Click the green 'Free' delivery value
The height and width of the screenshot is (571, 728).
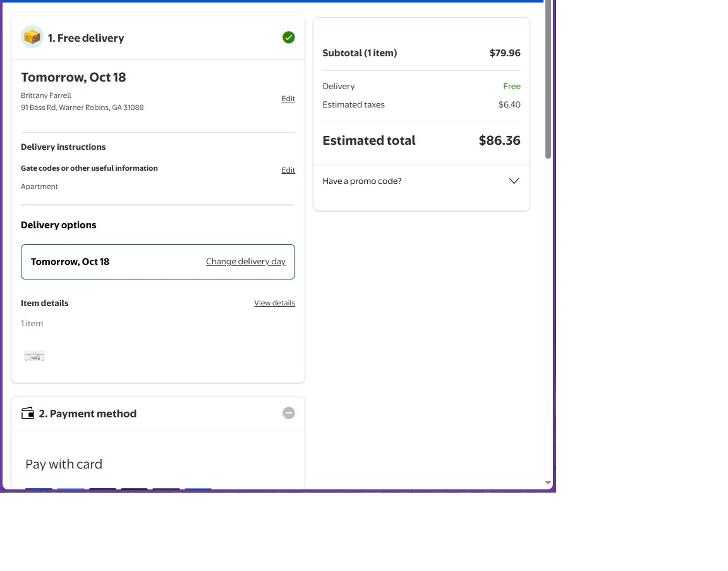[x=512, y=86]
